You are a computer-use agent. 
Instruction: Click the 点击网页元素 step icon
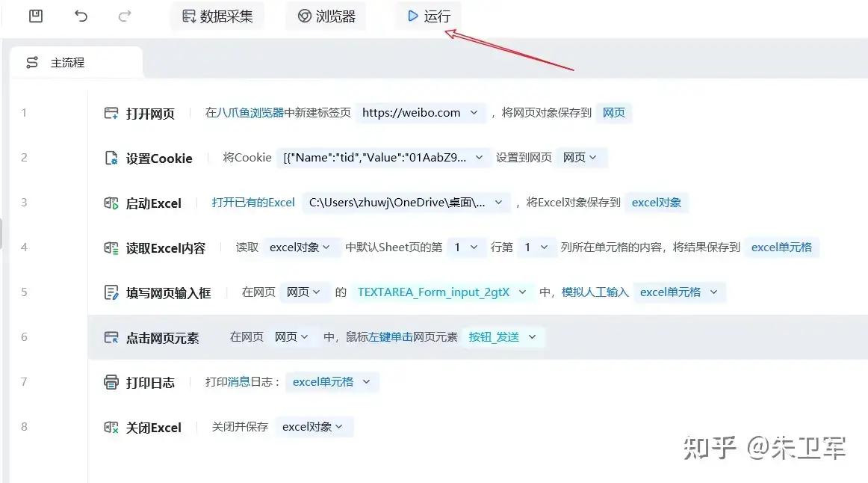pyautogui.click(x=111, y=337)
